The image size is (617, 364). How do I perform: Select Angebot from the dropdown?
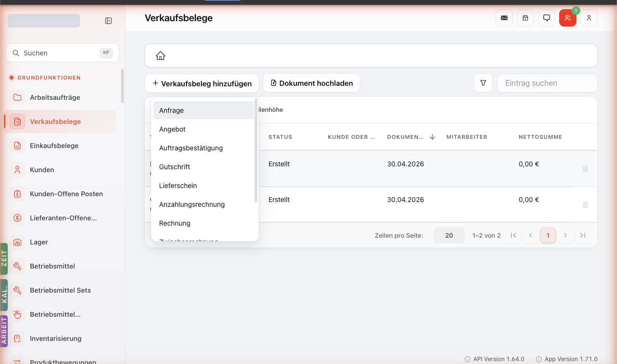click(203, 129)
